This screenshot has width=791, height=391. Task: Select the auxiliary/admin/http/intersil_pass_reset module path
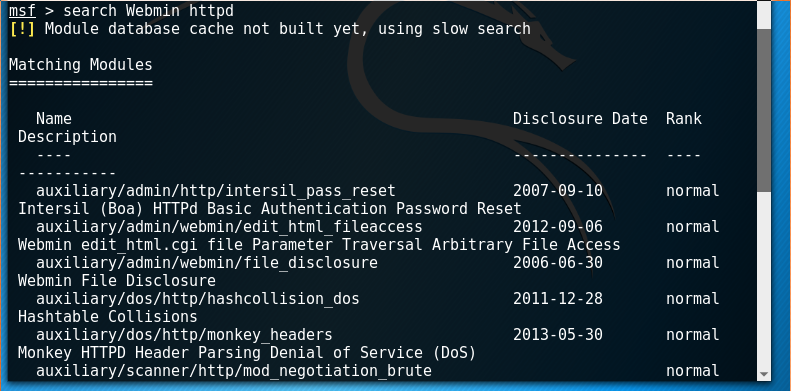pyautogui.click(x=215, y=191)
